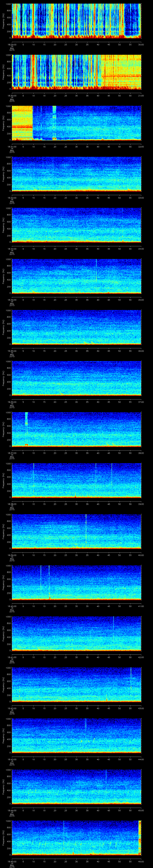
Task: Click the 18:37:00 spectrogram panel
Action: [76, 429]
